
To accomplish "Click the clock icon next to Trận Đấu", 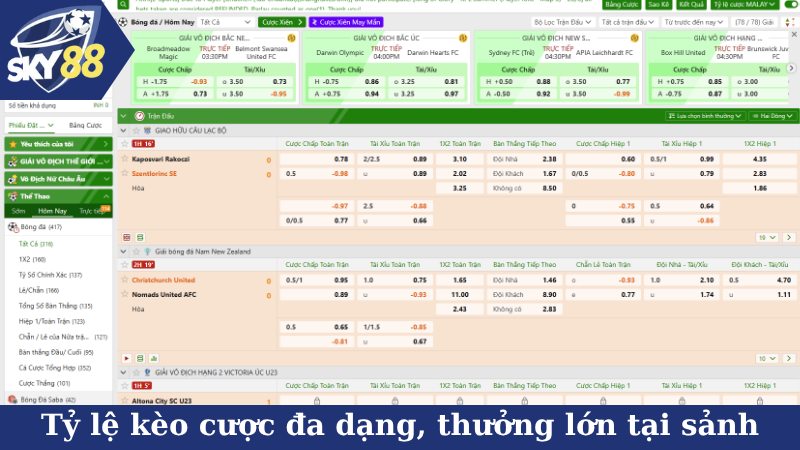I will (139, 116).
